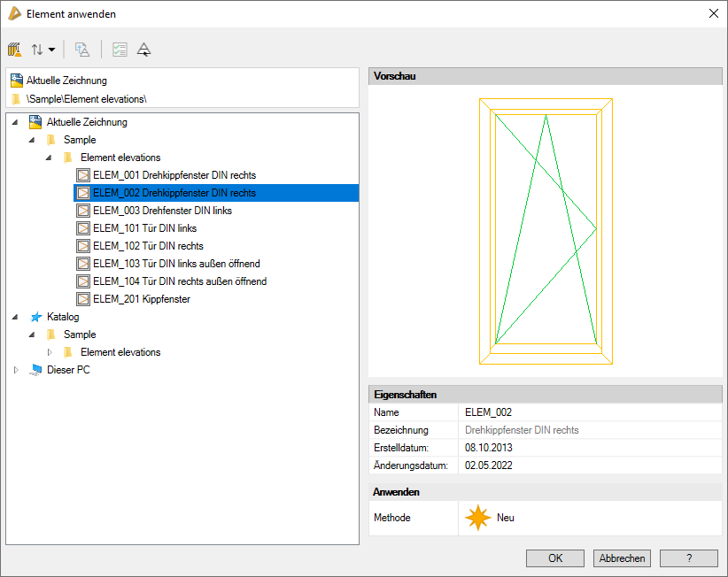This screenshot has width=728, height=577.
Task: Select ELEM_001 Drehkippfenster DIN rechts
Action: click(x=174, y=175)
